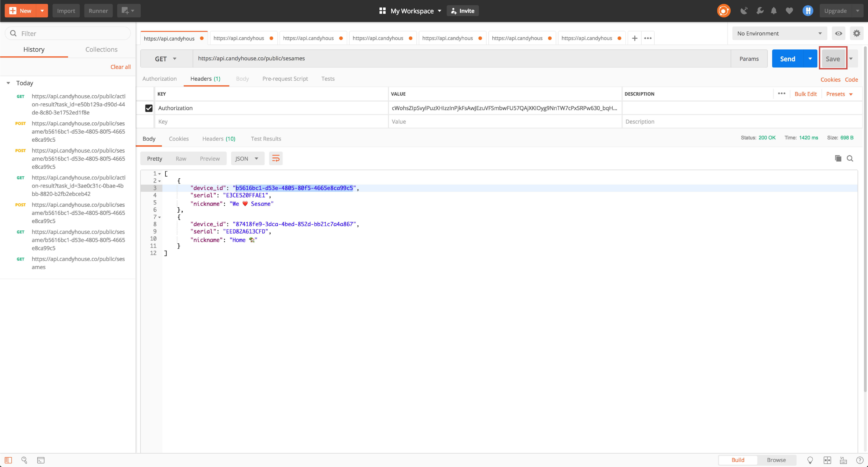Viewport: 868px width, 467px height.
Task: Toggle sidebar icon in status bar
Action: point(8,460)
